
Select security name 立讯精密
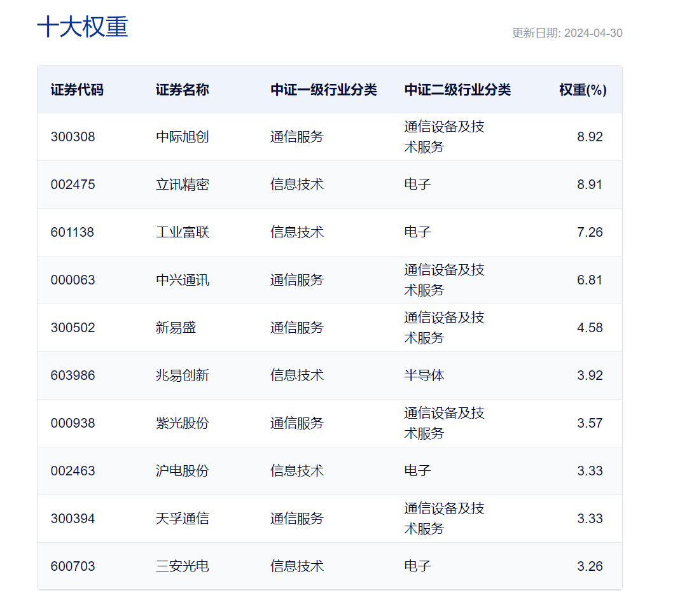[x=183, y=185]
